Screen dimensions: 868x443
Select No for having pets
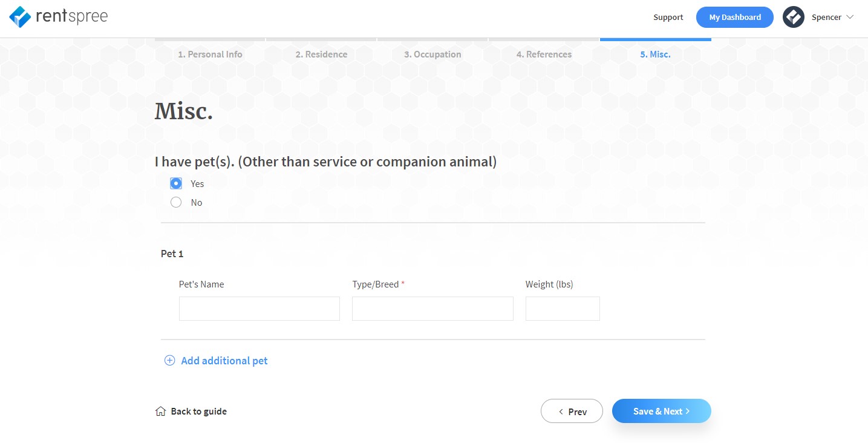[x=176, y=202]
